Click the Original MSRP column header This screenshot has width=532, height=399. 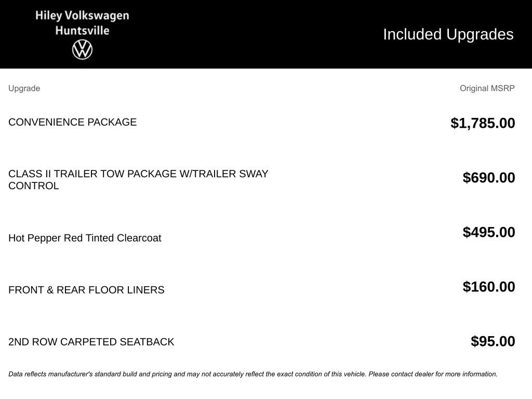click(487, 88)
